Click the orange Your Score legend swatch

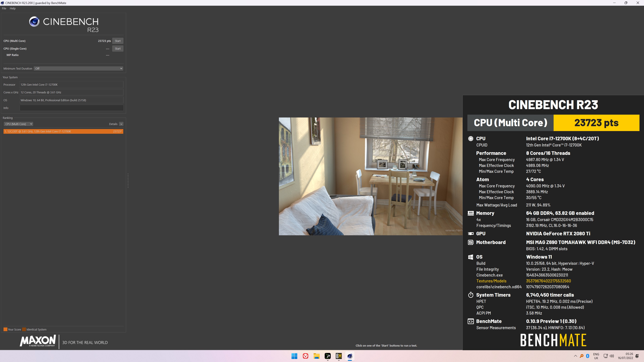point(5,329)
